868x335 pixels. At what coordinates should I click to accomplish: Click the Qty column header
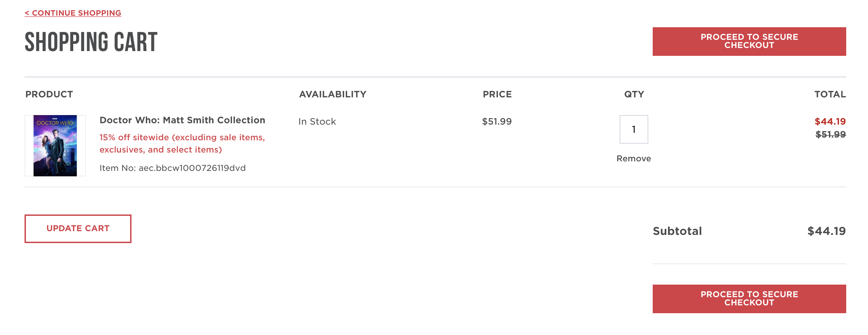click(x=634, y=94)
